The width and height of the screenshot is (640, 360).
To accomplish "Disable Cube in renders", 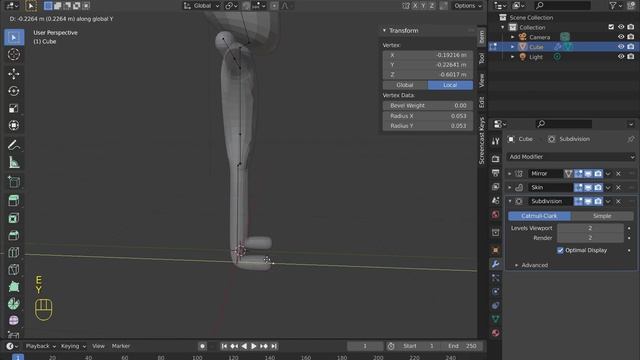I will (631, 47).
